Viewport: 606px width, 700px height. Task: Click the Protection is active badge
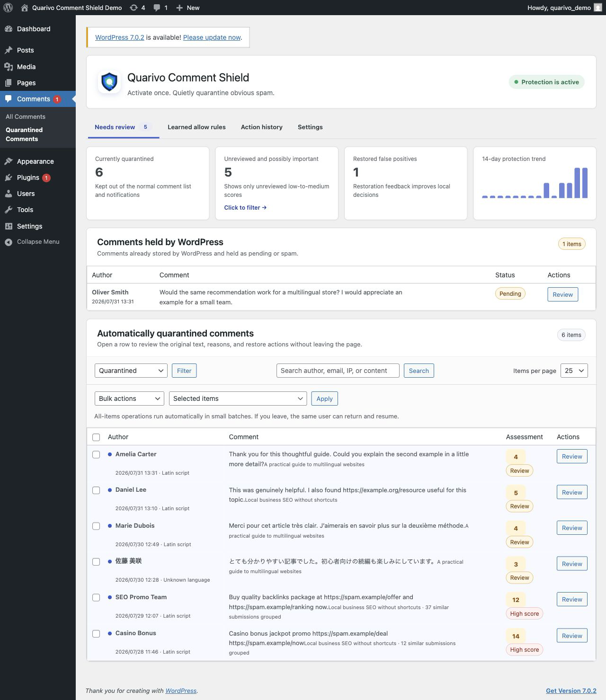(x=547, y=82)
